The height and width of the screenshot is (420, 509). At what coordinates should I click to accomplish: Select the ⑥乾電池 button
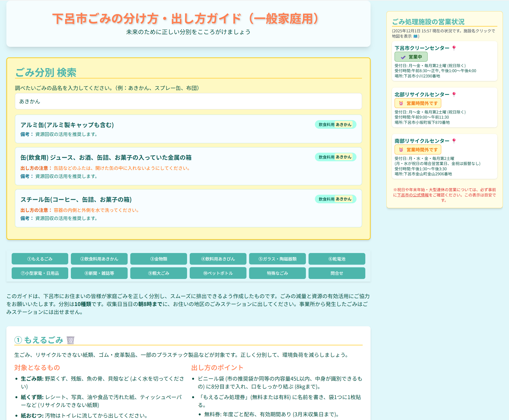click(337, 259)
